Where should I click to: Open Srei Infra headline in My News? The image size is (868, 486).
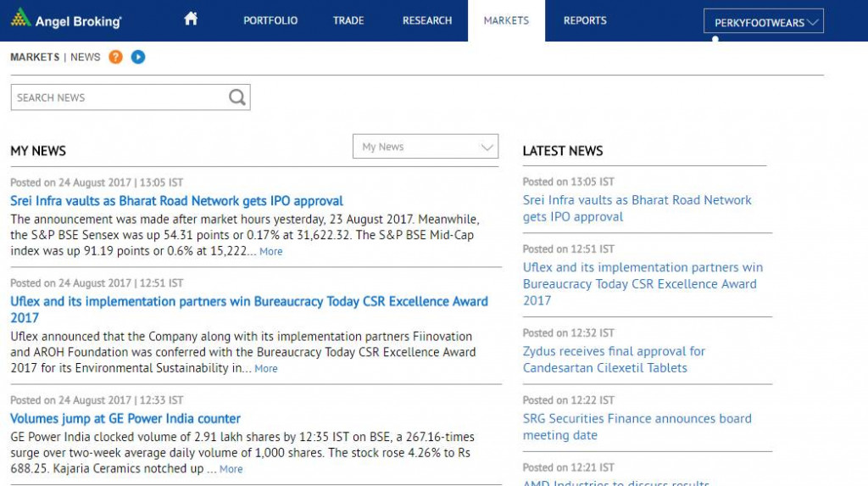(176, 201)
